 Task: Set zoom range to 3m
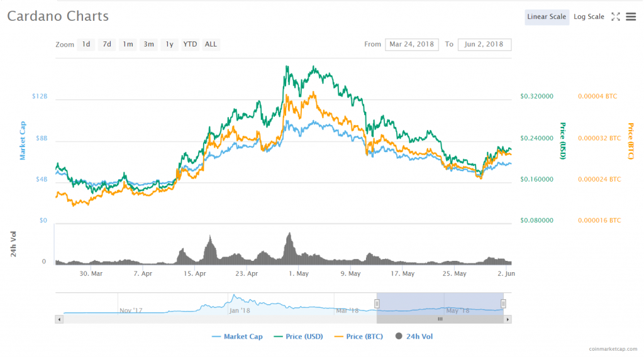pyautogui.click(x=148, y=45)
